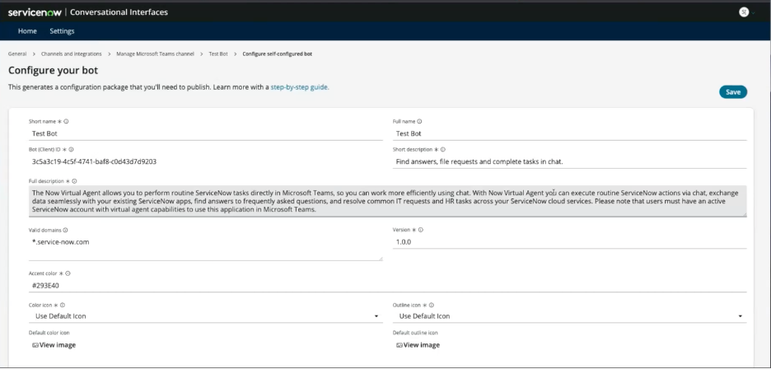Open the Settings menu
Viewport: 771px width, 369px height.
(x=62, y=31)
